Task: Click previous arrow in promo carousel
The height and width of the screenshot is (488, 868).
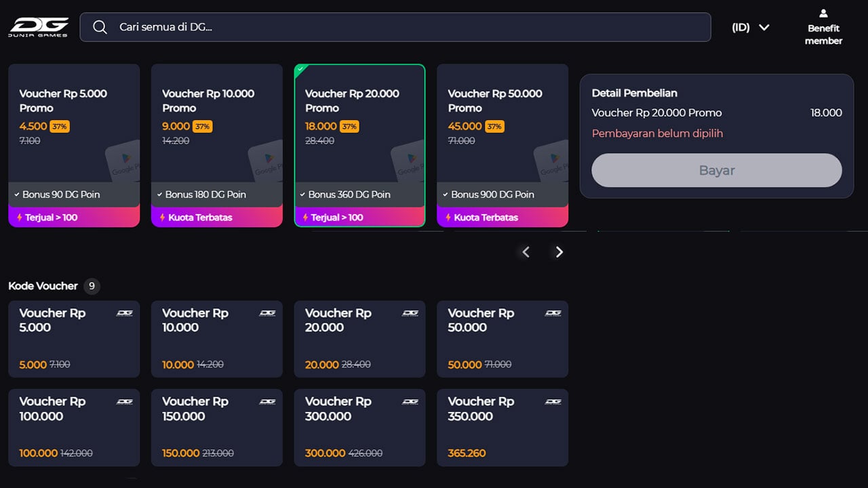Action: pyautogui.click(x=526, y=252)
